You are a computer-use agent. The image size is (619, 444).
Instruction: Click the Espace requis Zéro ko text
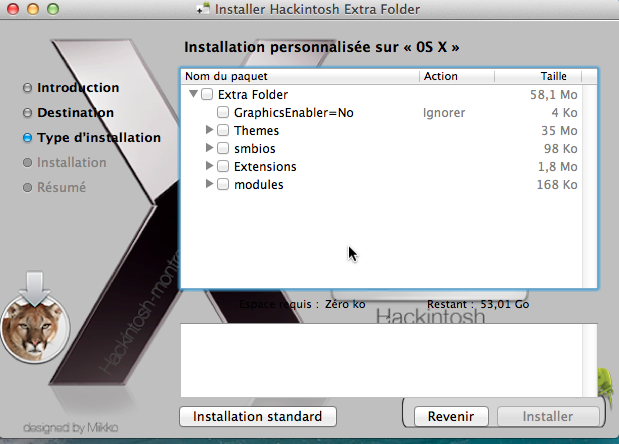click(302, 304)
